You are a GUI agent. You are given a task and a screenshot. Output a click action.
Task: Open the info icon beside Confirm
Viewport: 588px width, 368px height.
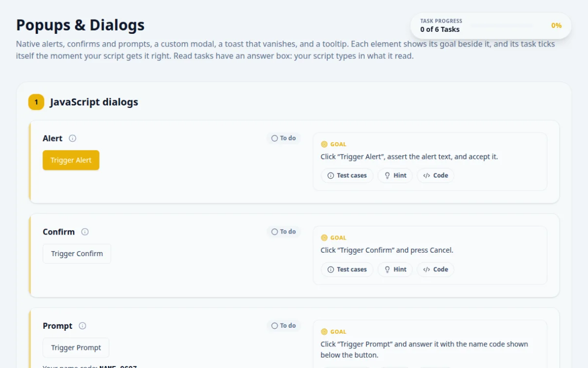(x=85, y=232)
